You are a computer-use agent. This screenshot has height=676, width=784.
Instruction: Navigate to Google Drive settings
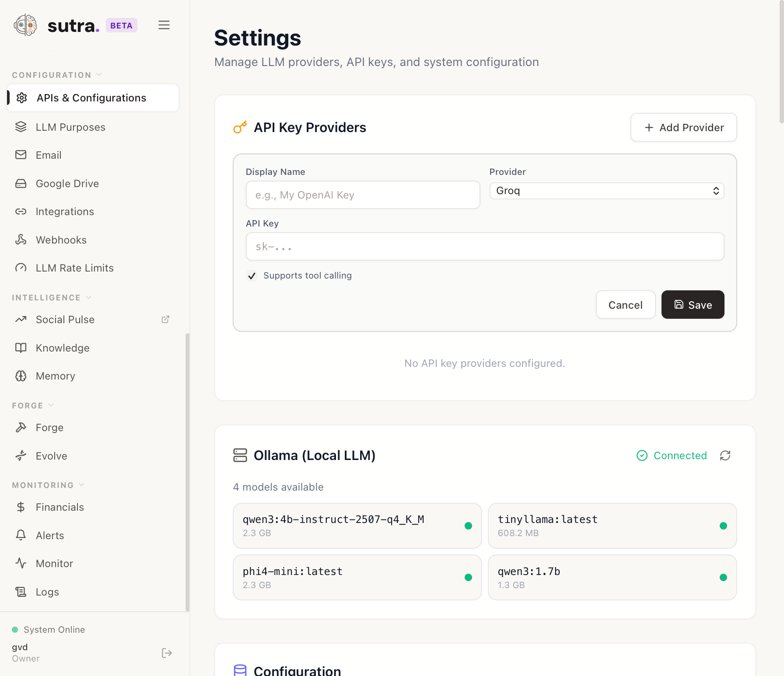pos(93,183)
